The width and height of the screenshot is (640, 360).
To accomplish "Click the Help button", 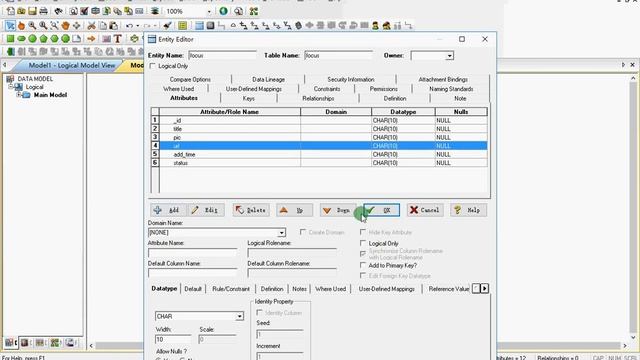I will 469,210.
